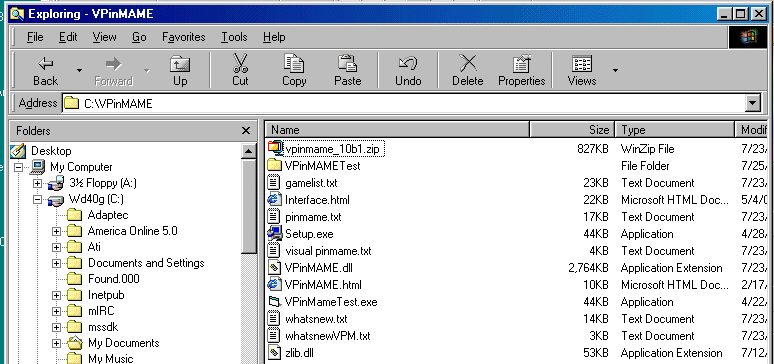Open Properties from the toolbar
This screenshot has width=774, height=364.
[521, 70]
